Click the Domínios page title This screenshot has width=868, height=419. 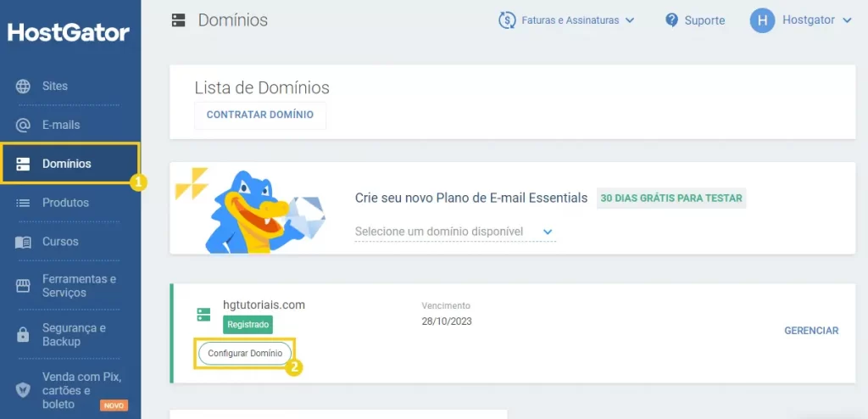coord(233,20)
